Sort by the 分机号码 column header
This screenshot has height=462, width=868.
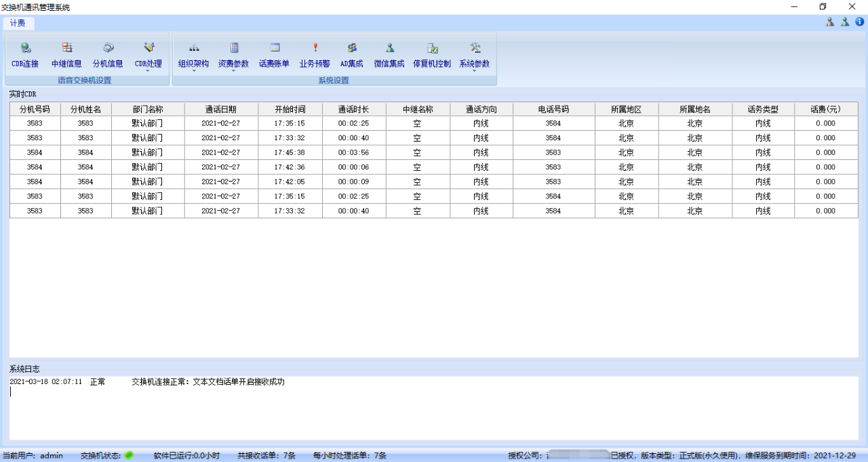pyautogui.click(x=35, y=109)
